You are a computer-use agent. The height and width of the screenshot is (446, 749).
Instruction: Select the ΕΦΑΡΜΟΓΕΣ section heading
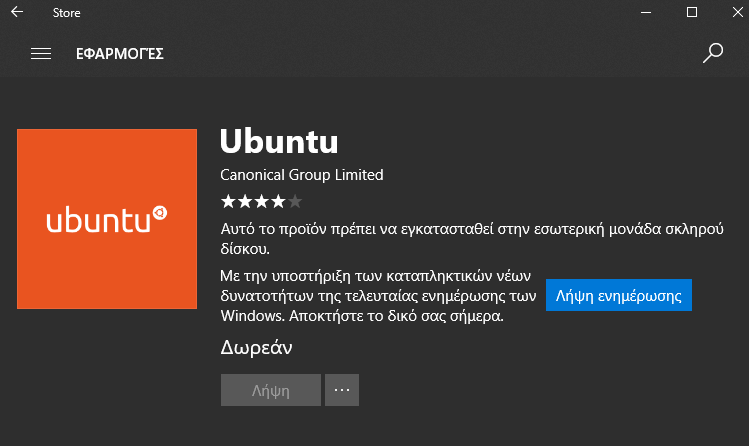[119, 53]
